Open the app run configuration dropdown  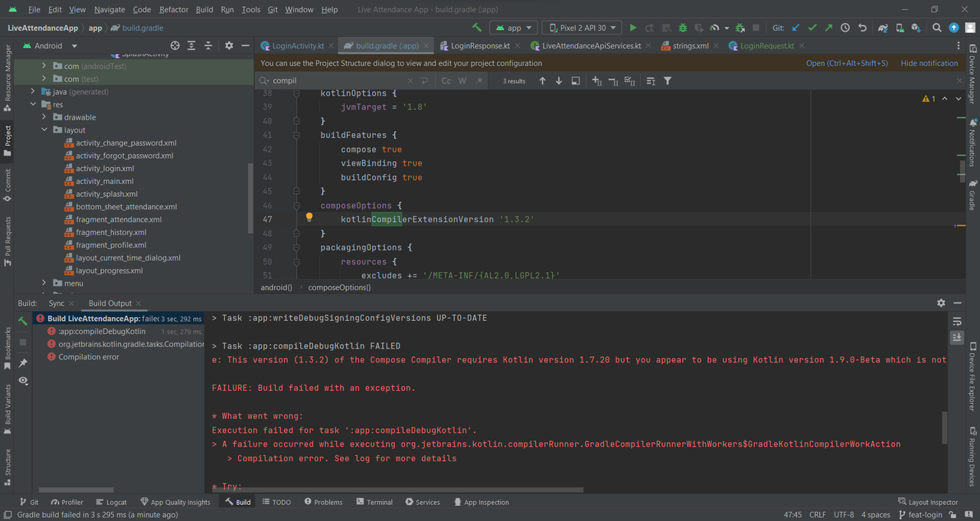click(514, 28)
